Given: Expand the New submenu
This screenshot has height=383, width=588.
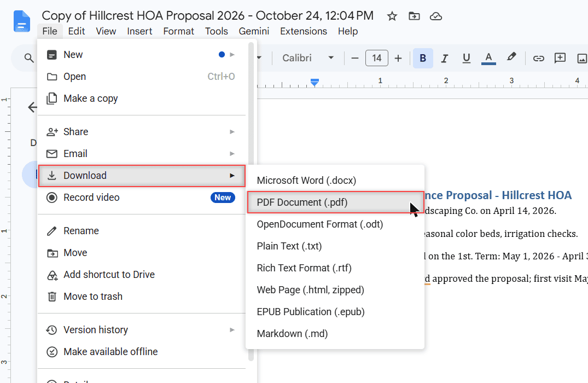Looking at the screenshot, I should point(142,55).
